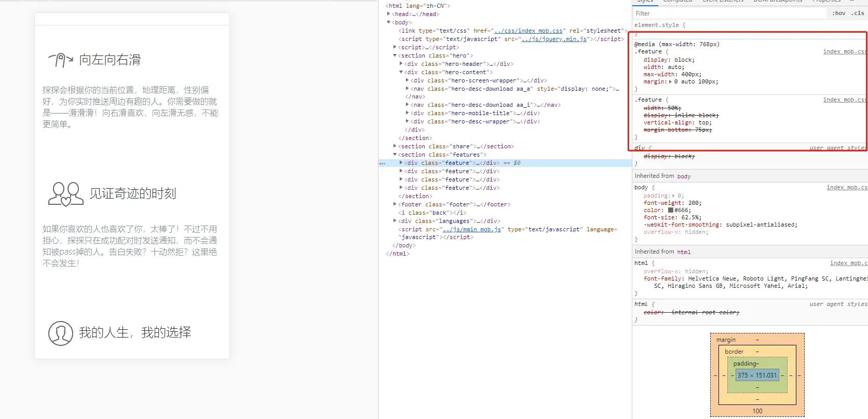Focus the Styles Filter input field

729,13
